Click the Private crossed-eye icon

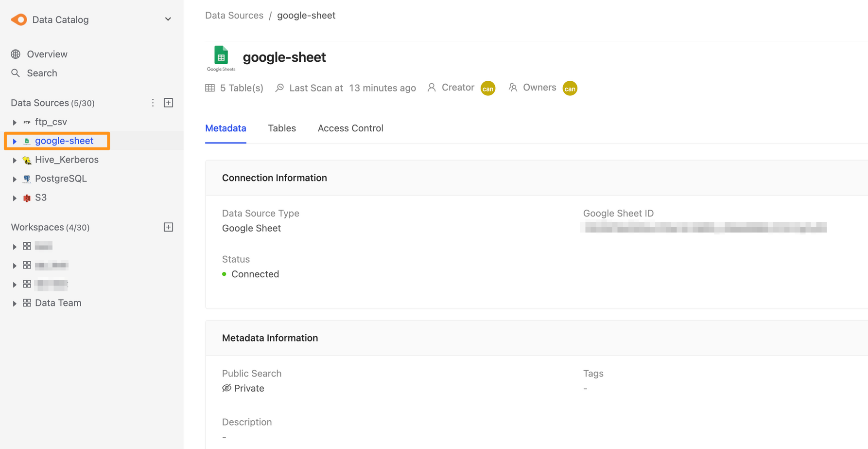tap(226, 388)
